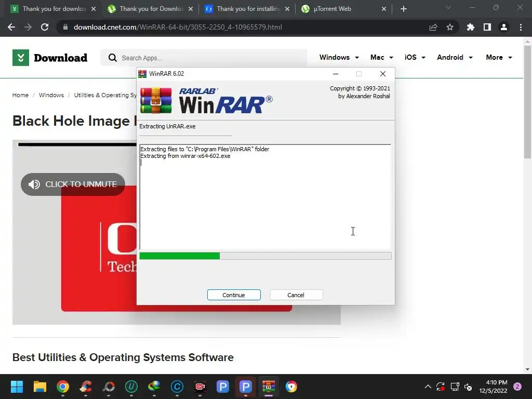Click to unmute the video
Image resolution: width=532 pixels, height=399 pixels.
pos(73,184)
